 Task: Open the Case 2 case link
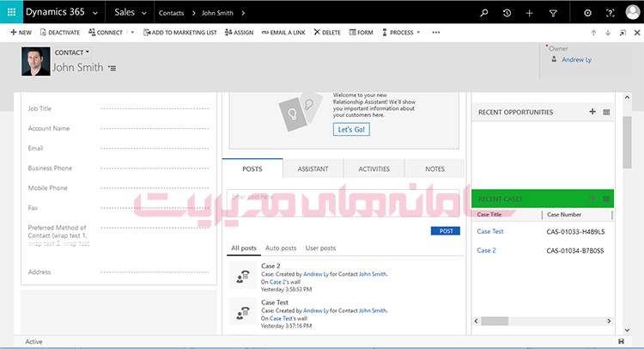pyautogui.click(x=486, y=250)
